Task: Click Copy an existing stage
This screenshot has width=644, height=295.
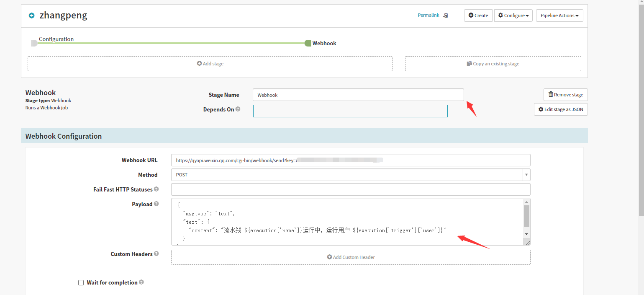Action: point(493,64)
